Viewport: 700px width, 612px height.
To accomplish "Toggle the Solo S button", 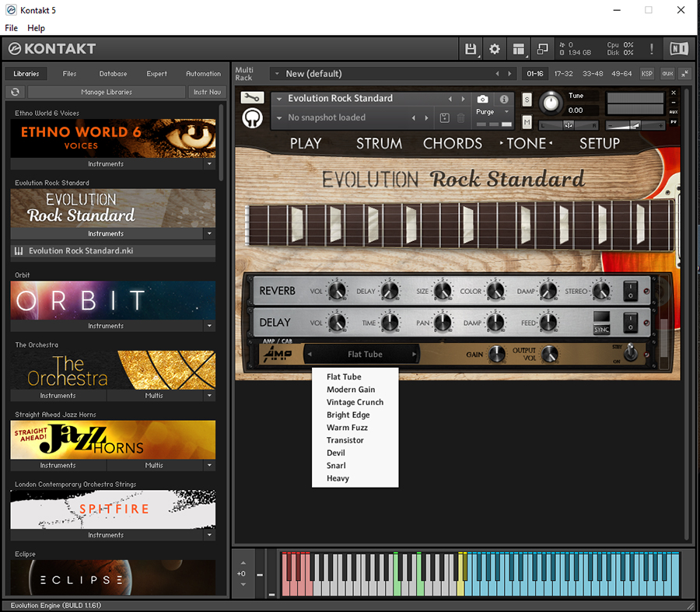I will (x=527, y=100).
